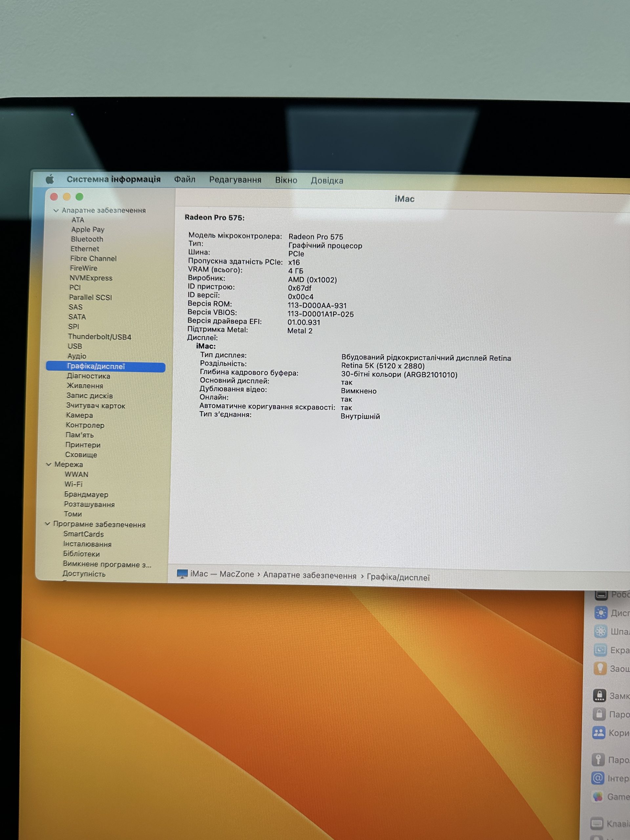Select Бібліотеки in the sidebar
630x840 pixels.
click(81, 554)
